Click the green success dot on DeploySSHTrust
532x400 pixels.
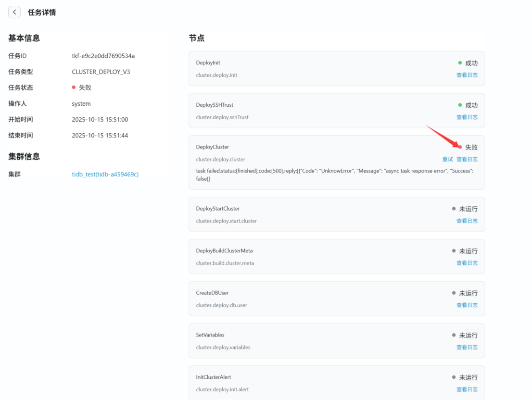pyautogui.click(x=460, y=105)
